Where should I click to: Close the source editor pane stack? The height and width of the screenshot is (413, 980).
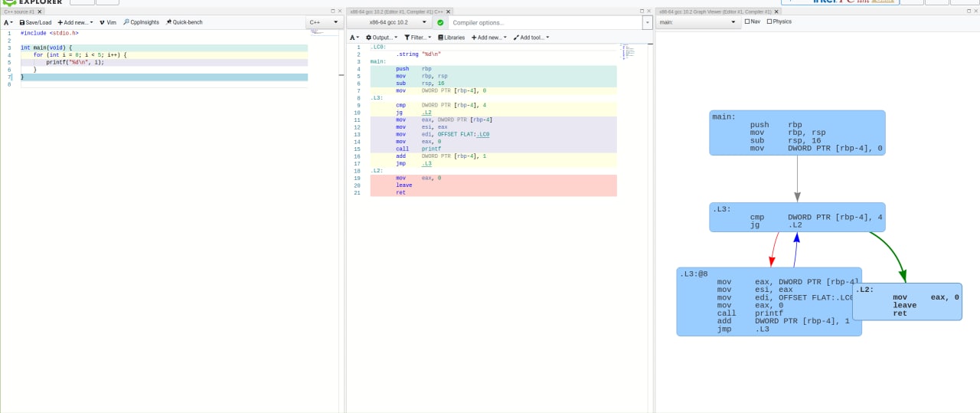tap(341, 11)
